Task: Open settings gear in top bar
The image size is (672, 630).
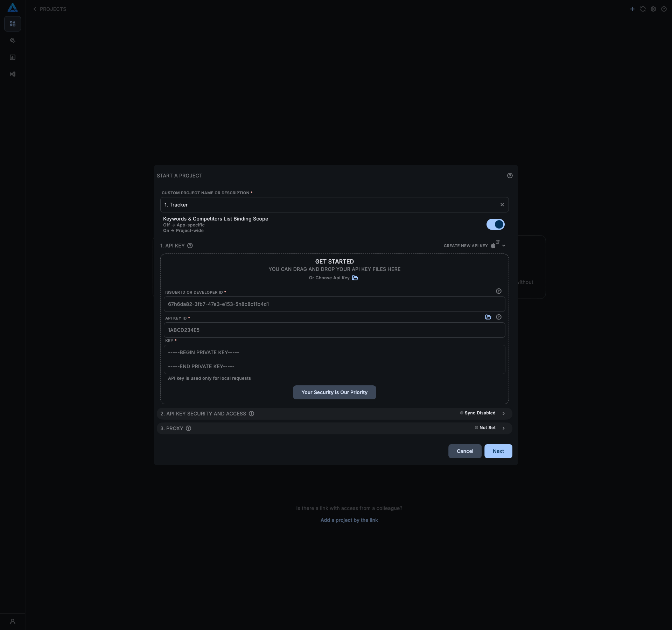Action: click(653, 9)
